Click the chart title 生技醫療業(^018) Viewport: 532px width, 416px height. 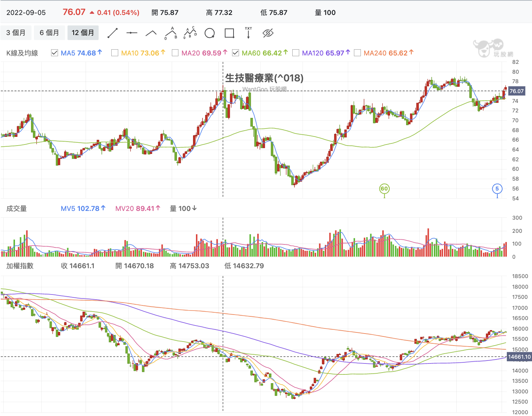(264, 78)
